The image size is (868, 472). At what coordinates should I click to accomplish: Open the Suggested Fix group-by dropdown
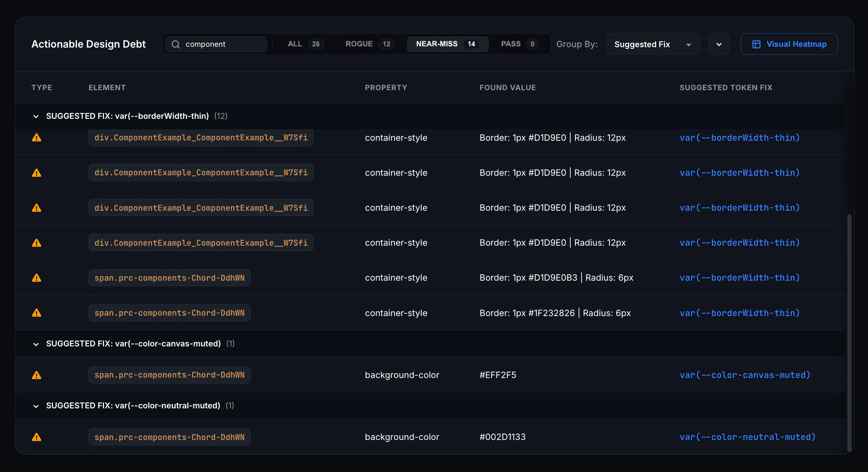coord(653,44)
